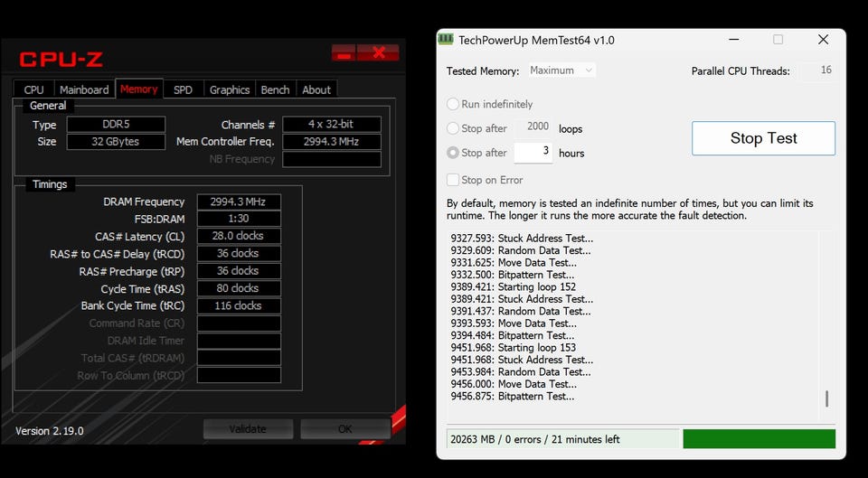Click the MemTest64 log scrollbar thumb
The image size is (868, 478).
[x=826, y=398]
